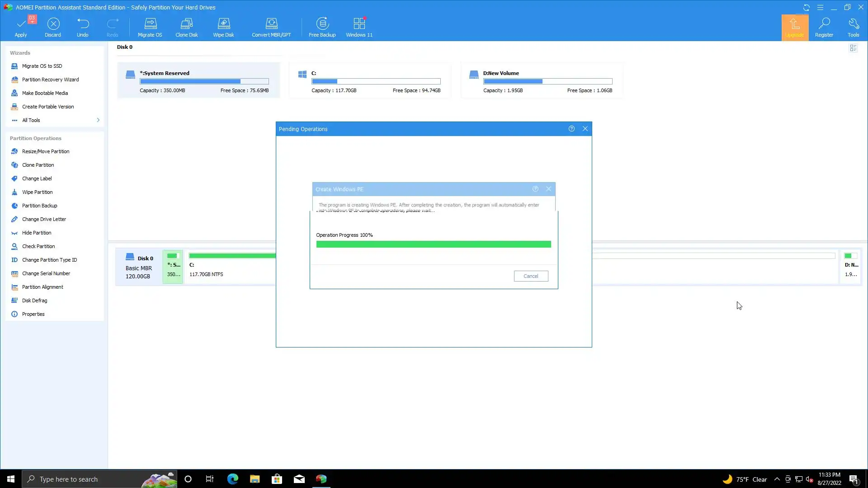Click the green operation progress bar
This screenshot has height=488, width=868.
point(433,244)
